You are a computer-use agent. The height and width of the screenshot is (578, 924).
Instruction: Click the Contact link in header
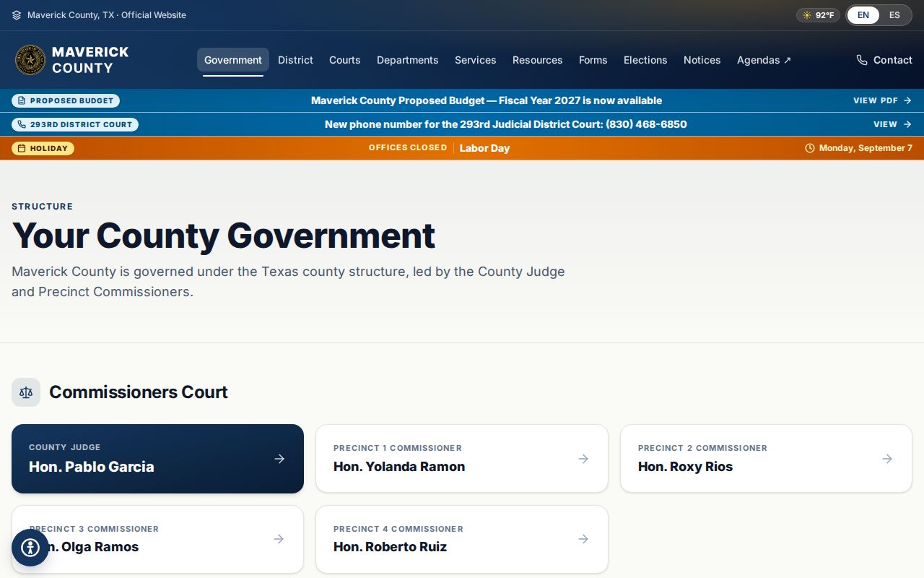pyautogui.click(x=884, y=60)
